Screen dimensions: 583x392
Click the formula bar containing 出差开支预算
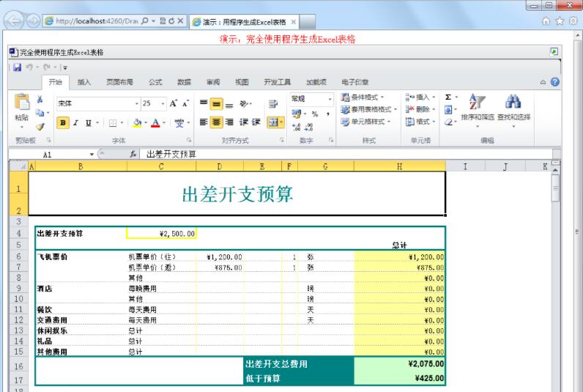(x=293, y=154)
